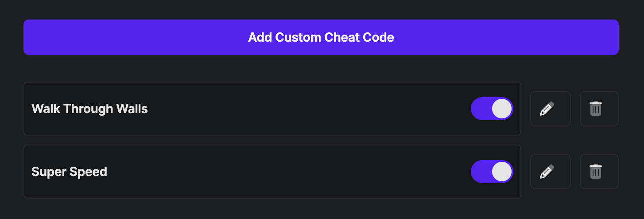Disable the Walk Through Walls toggle

tap(492, 109)
